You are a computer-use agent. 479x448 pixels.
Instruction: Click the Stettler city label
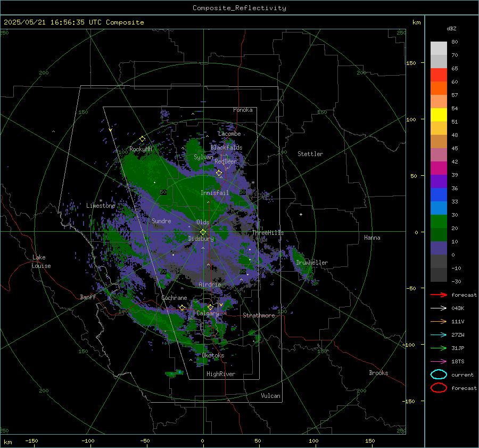click(310, 154)
